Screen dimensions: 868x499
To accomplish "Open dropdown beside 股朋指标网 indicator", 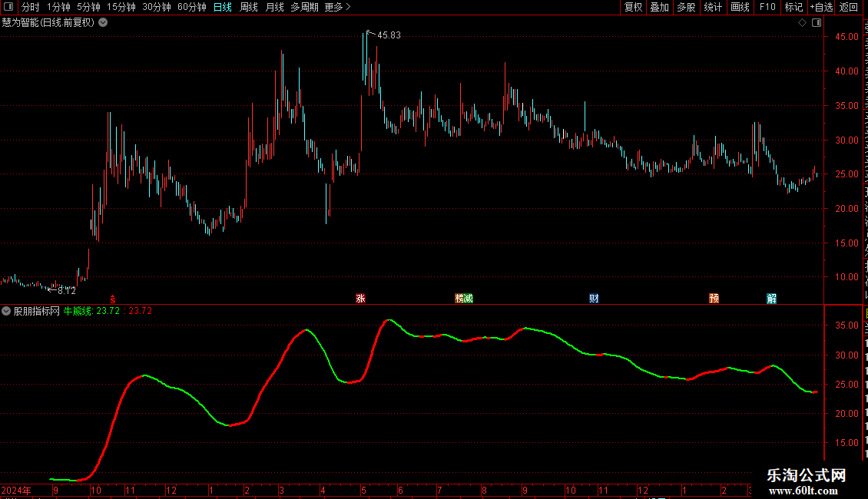I will click(x=6, y=311).
